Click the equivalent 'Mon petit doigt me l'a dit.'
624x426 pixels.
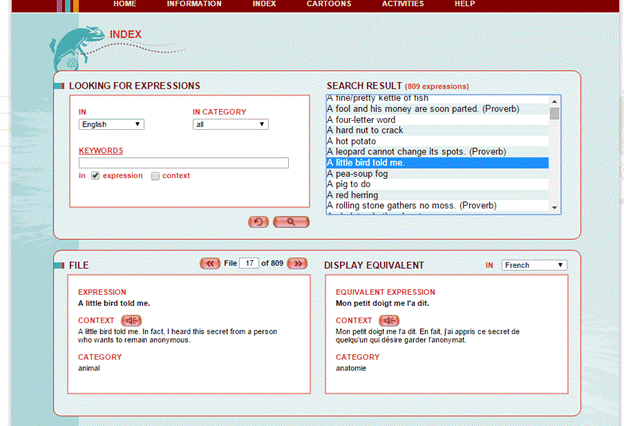coord(382,303)
